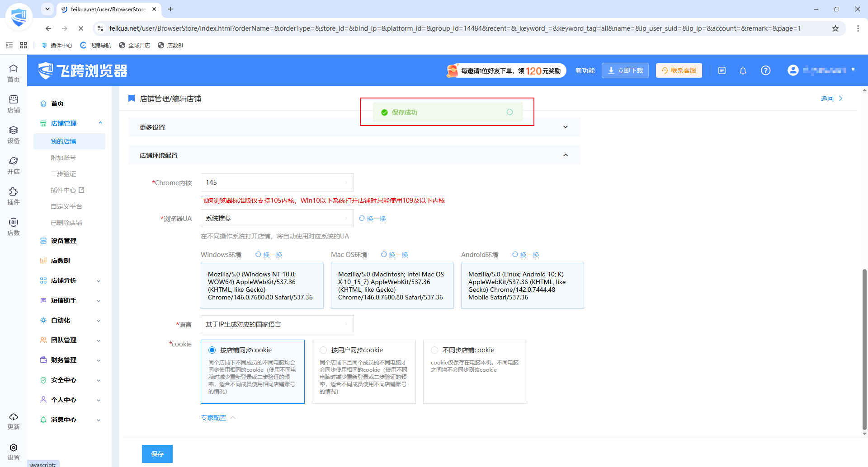Image resolution: width=868 pixels, height=467 pixels.
Task: Select 按用户同步cookie radio option
Action: pyautogui.click(x=323, y=350)
